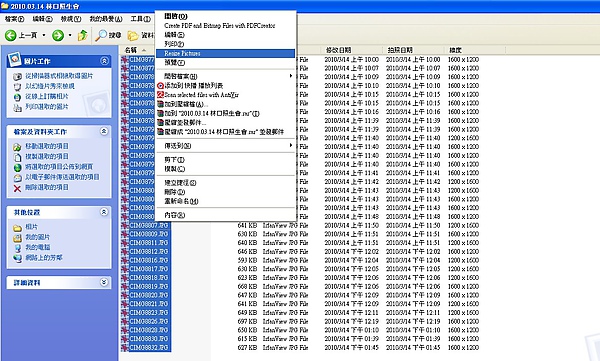Collapse the 檔案及資料夾工作 panel chevron
Screen dimensions: 600x361
104,131
